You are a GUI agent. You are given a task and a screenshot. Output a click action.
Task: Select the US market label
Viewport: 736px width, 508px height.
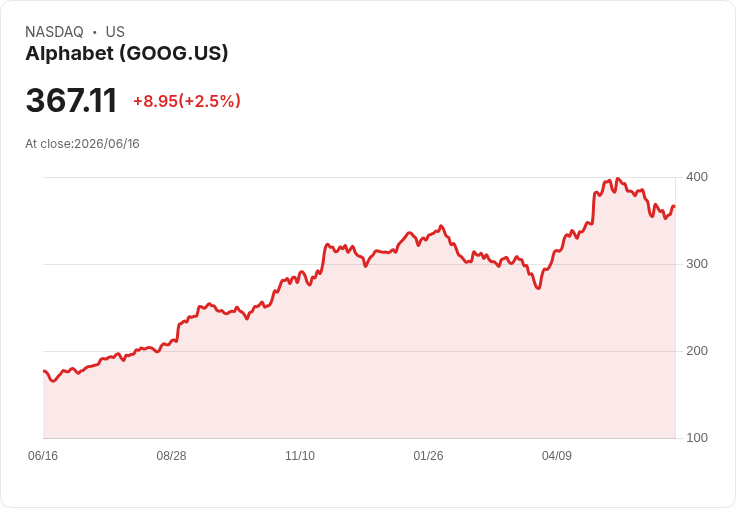(115, 32)
